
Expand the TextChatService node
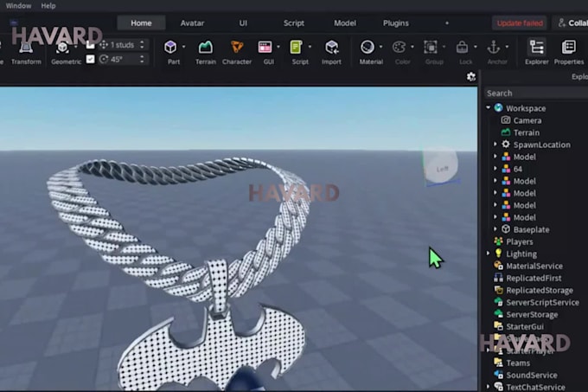tap(488, 386)
